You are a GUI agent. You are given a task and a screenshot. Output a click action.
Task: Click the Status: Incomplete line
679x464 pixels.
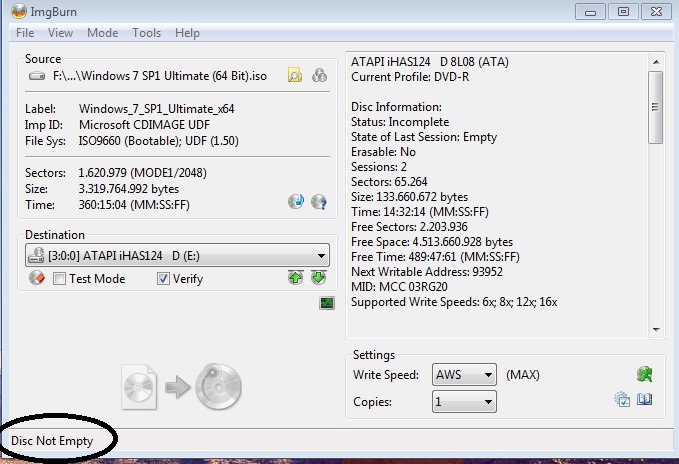point(400,122)
